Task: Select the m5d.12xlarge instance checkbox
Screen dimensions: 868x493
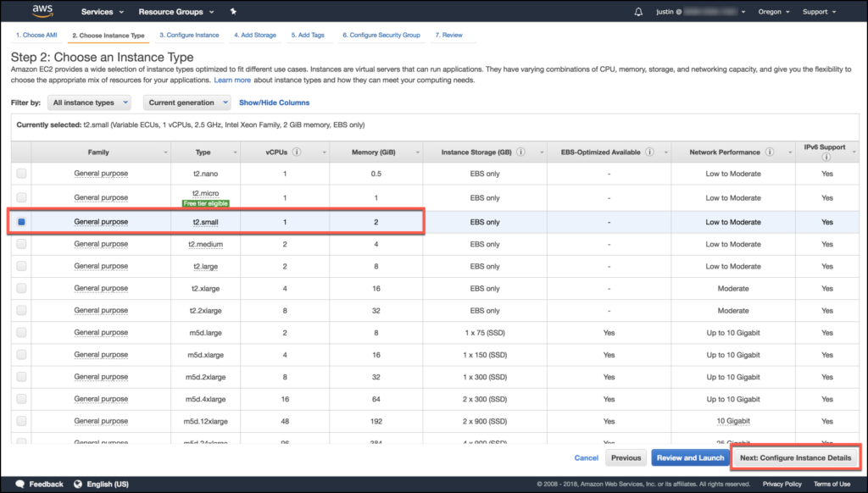Action: (x=21, y=421)
